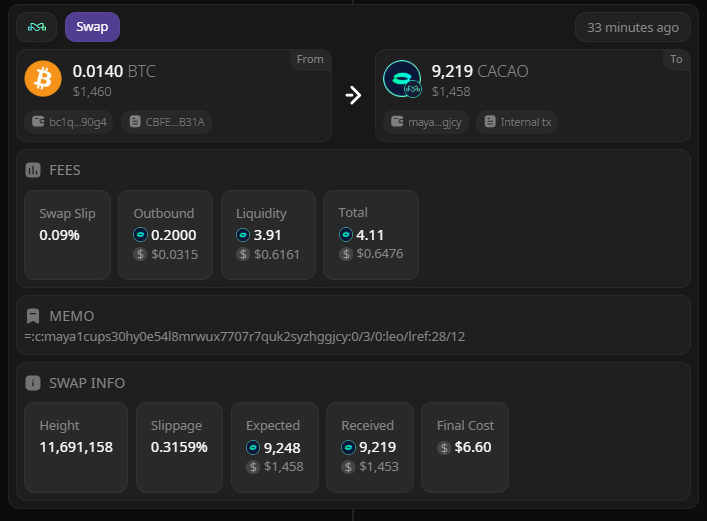707x521 pixels.
Task: Click the dollar icon beside $0.6476
Action: (346, 254)
